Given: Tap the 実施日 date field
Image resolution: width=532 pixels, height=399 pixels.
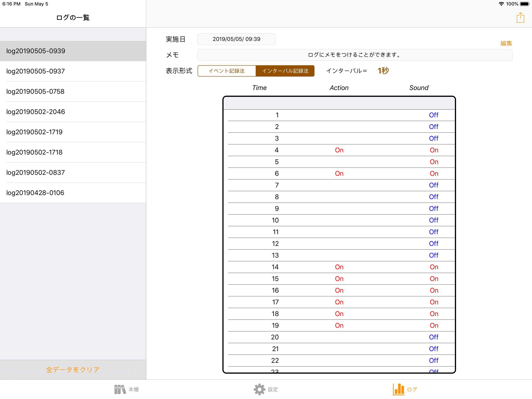Looking at the screenshot, I should tap(236, 39).
